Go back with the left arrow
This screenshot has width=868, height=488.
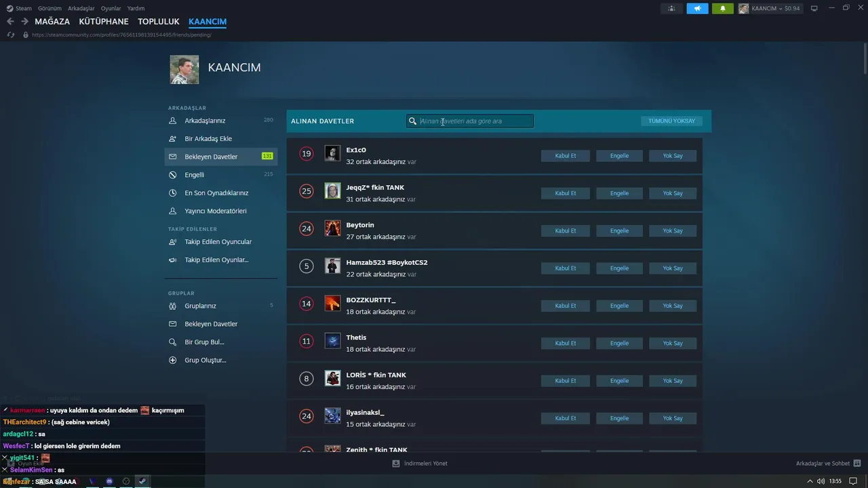(x=10, y=22)
